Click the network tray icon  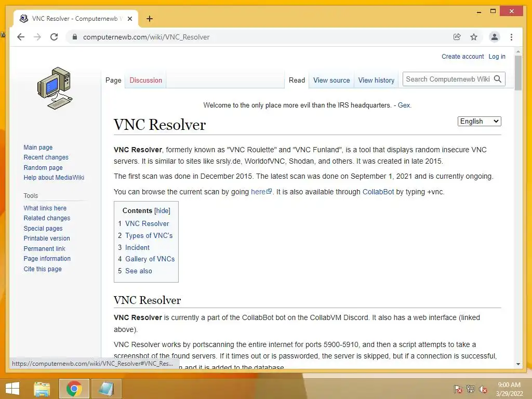(471, 389)
